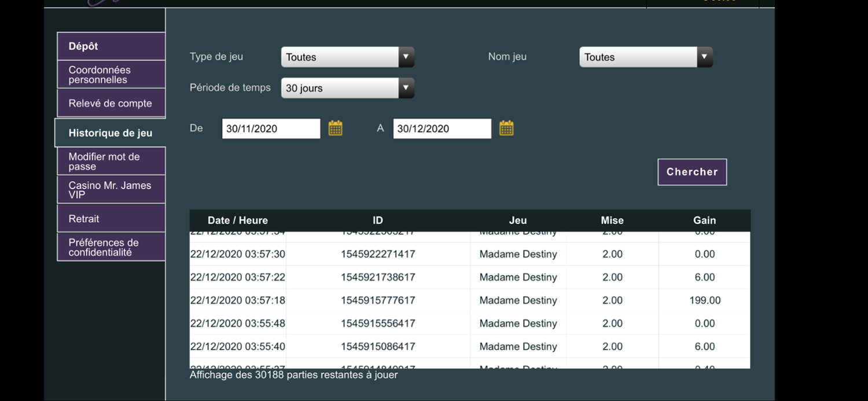The height and width of the screenshot is (401, 868).
Task: Open Préférences de confidentialité
Action: point(111,247)
